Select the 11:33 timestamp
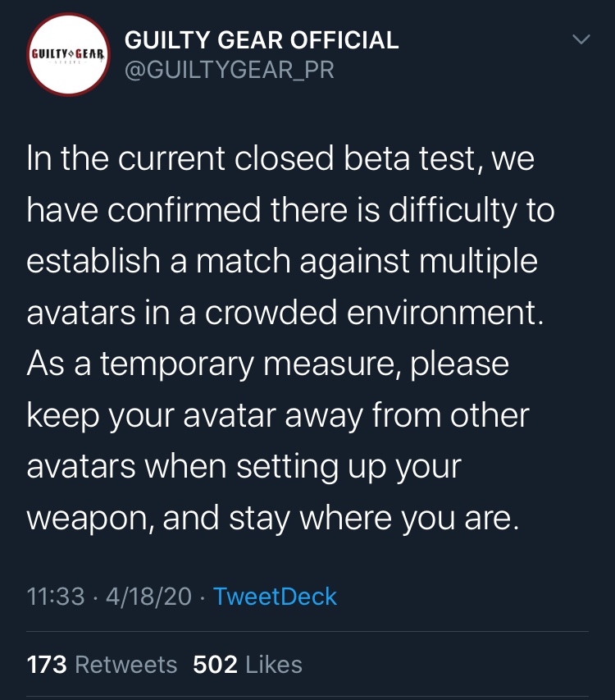Screen dimensions: 615x700 click(56, 597)
